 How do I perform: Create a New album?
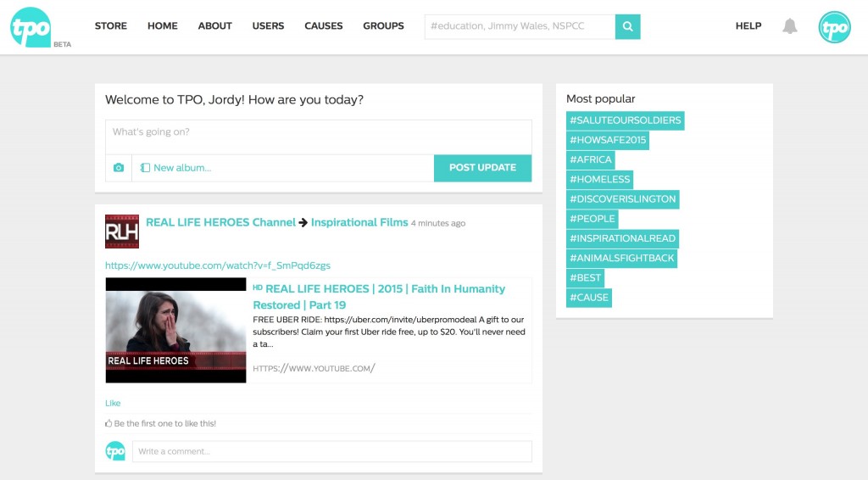tap(176, 168)
